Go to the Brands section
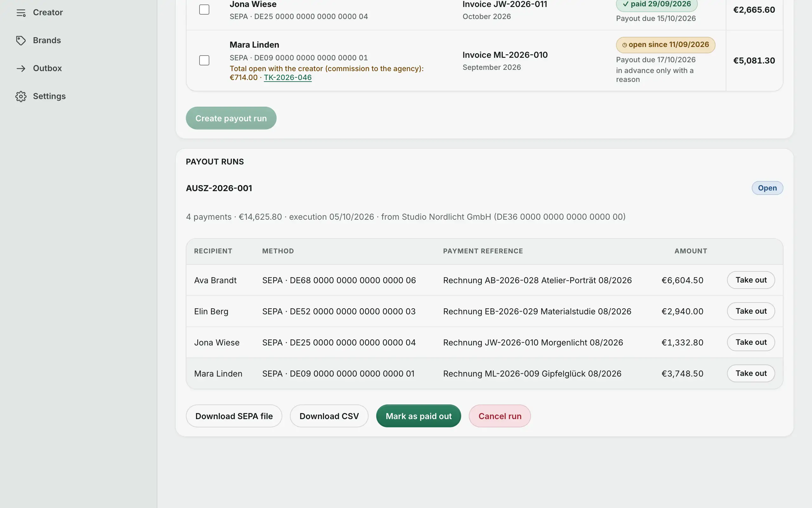Viewport: 812px width, 508px height. 47,40
